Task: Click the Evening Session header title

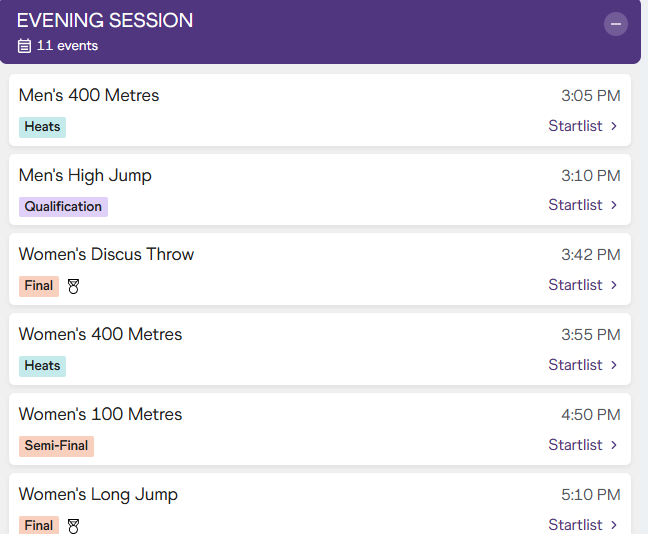Action: tap(105, 21)
